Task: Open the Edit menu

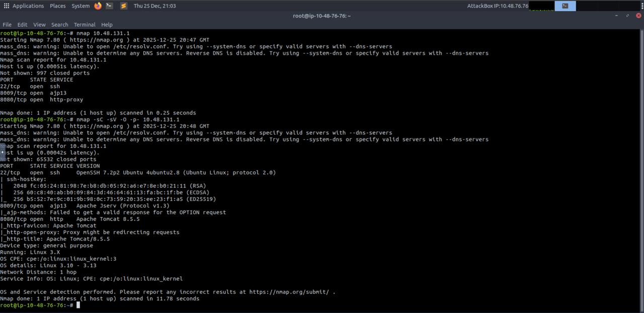Action: tap(22, 24)
